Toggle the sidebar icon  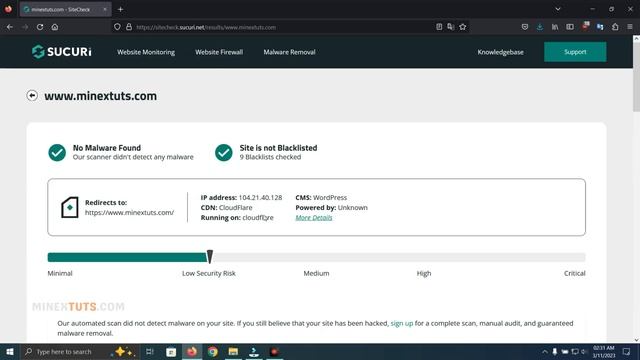click(570, 27)
